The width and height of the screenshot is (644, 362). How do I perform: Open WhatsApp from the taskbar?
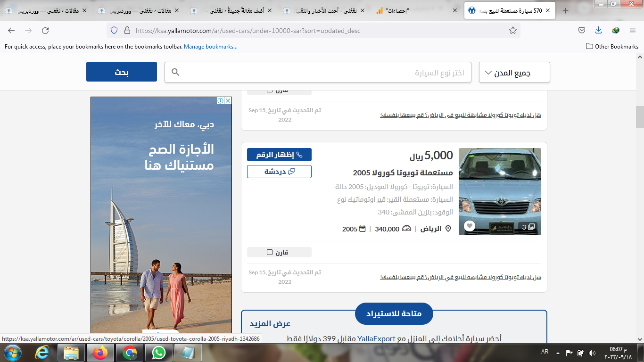(159, 353)
